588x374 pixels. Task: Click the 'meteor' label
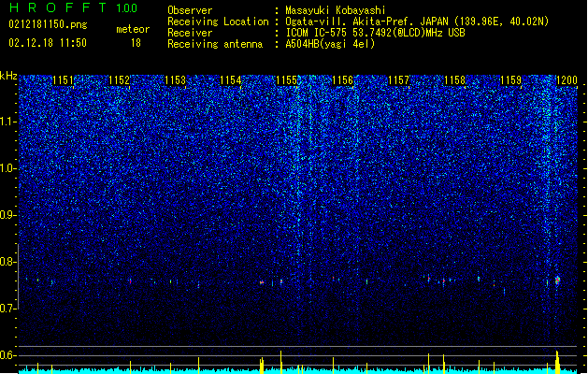(x=133, y=29)
